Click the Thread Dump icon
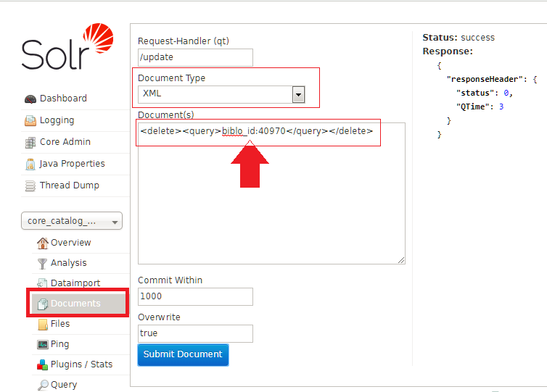 click(x=30, y=185)
